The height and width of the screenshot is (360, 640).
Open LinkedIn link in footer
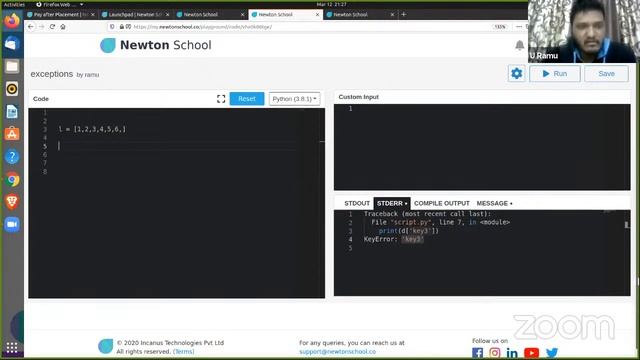tap(512, 352)
